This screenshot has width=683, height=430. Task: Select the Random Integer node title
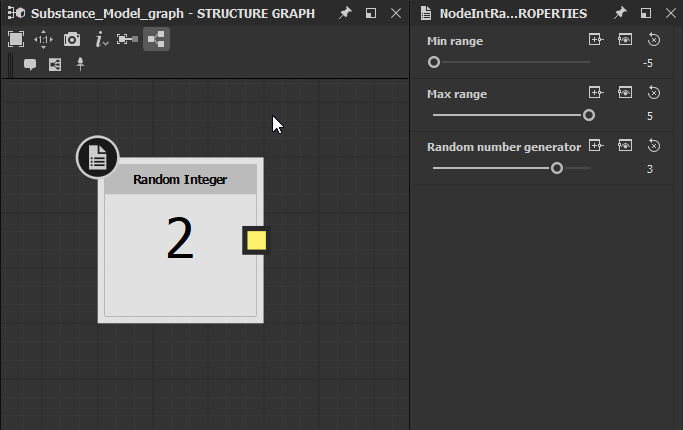click(x=180, y=179)
